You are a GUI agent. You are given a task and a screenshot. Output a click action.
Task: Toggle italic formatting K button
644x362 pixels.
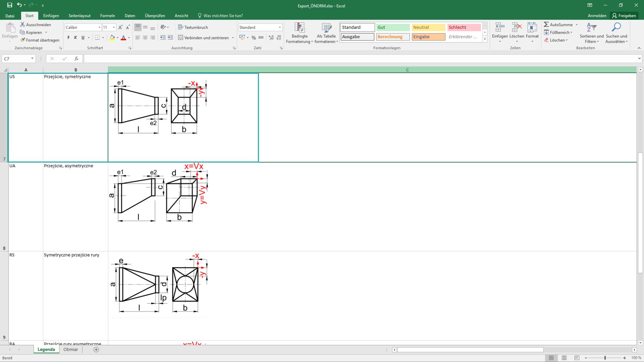75,38
